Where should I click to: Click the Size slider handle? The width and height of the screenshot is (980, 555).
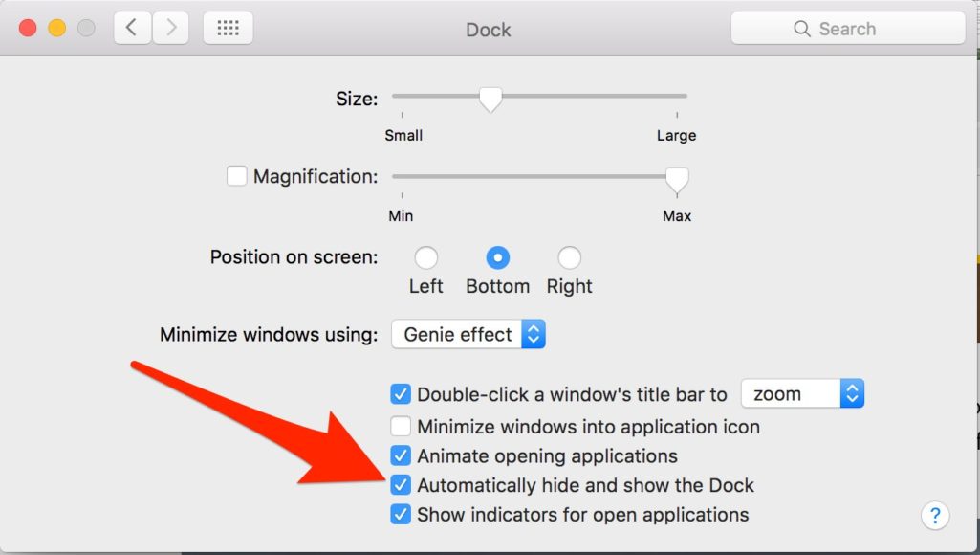490,100
